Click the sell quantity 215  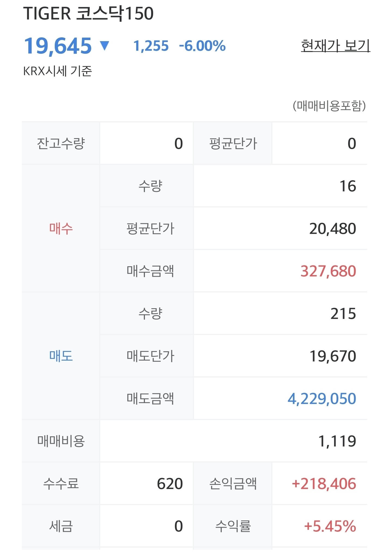tap(343, 313)
